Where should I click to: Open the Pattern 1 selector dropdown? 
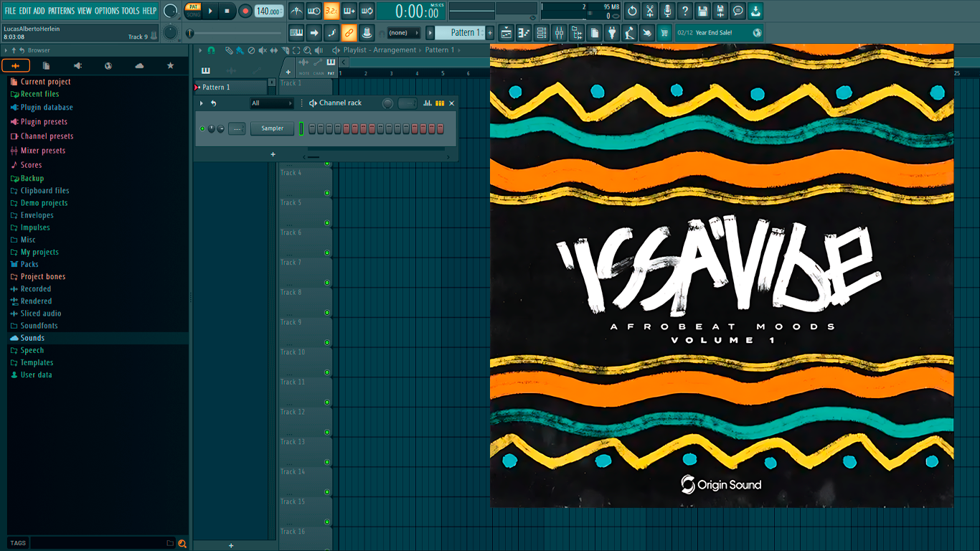point(460,32)
